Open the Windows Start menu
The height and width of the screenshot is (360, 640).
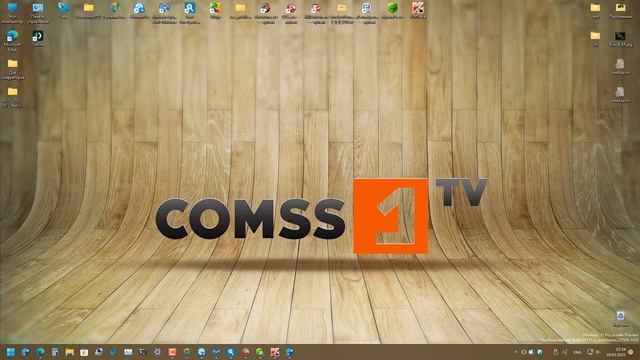tap(11, 352)
